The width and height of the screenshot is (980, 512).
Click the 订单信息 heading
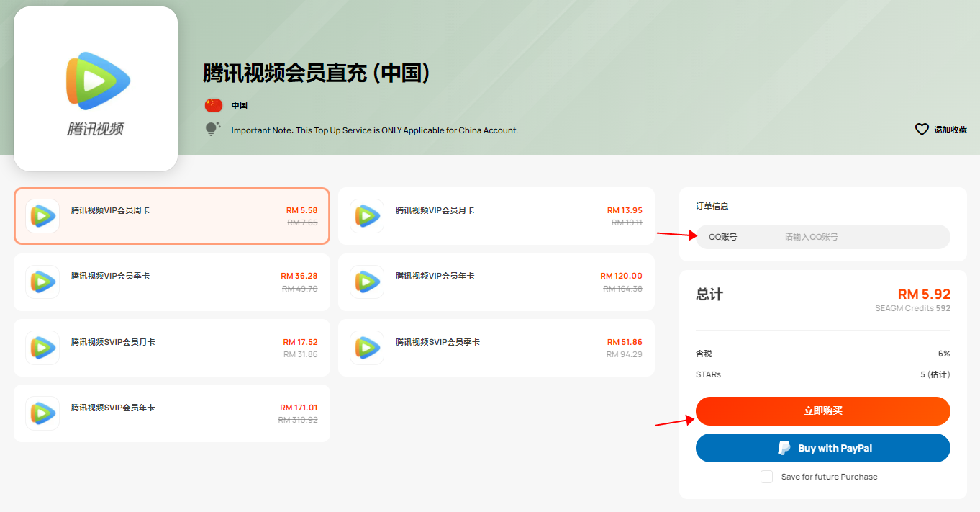coord(712,206)
